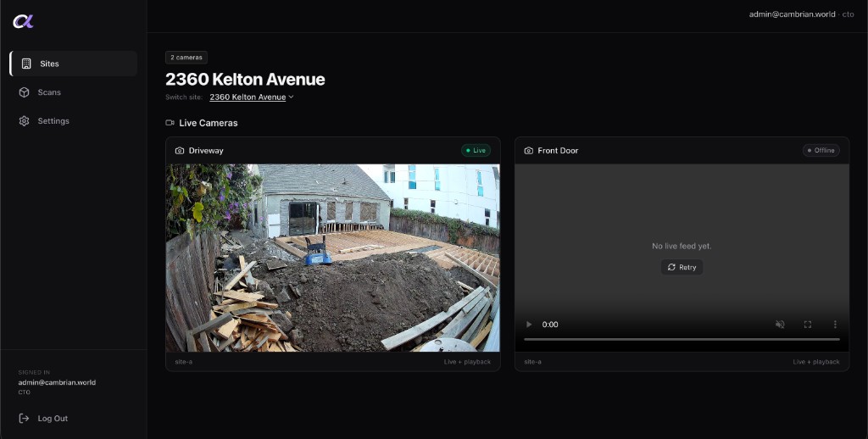
Task: Open the Driveway live camera feed
Action: coord(332,258)
